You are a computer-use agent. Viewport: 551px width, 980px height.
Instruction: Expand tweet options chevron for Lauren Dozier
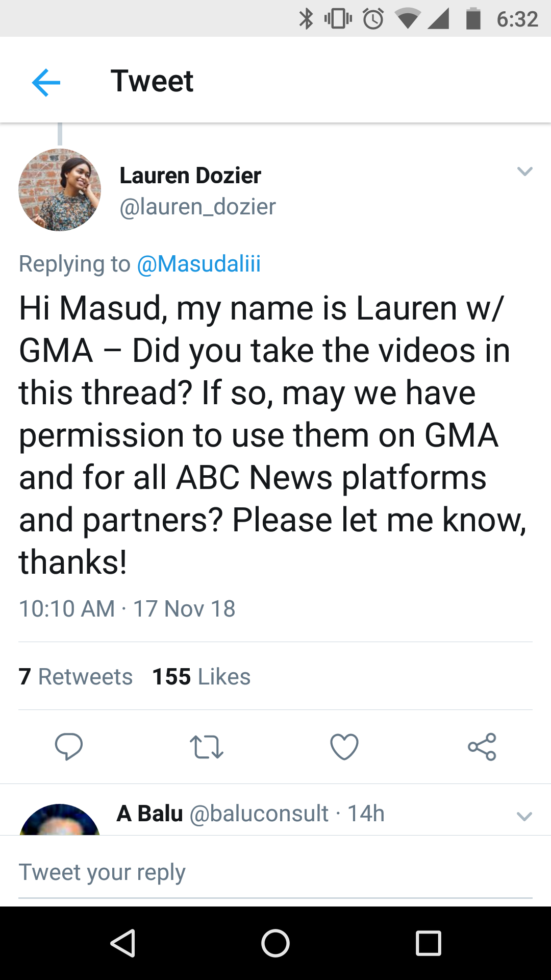524,171
